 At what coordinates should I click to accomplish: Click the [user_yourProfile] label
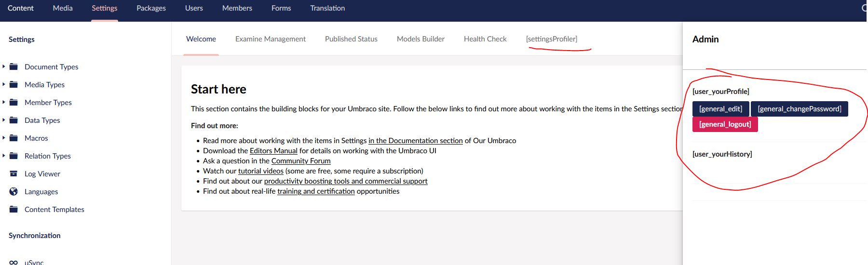720,92
